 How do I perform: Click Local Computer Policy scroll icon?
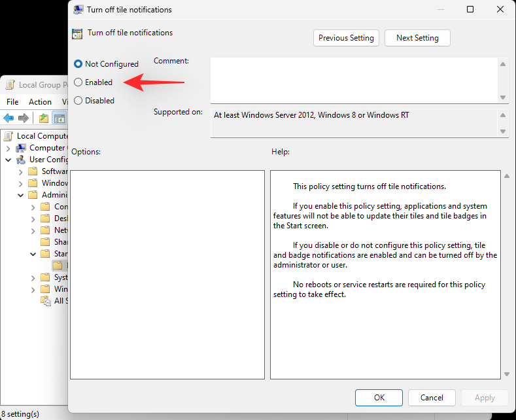(x=9, y=136)
